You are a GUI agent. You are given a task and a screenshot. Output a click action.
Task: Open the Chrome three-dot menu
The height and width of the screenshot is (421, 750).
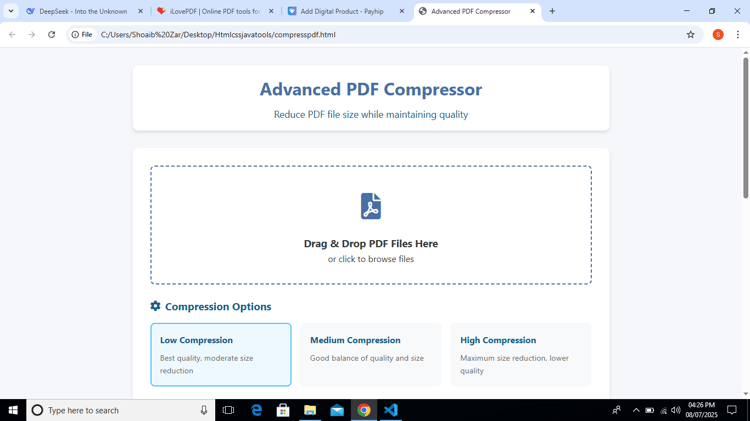click(738, 34)
